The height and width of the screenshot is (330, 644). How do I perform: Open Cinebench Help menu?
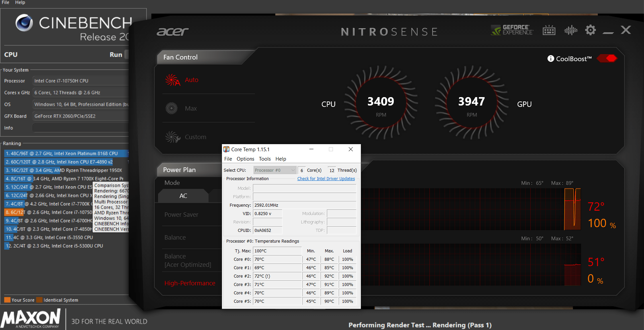click(x=20, y=2)
